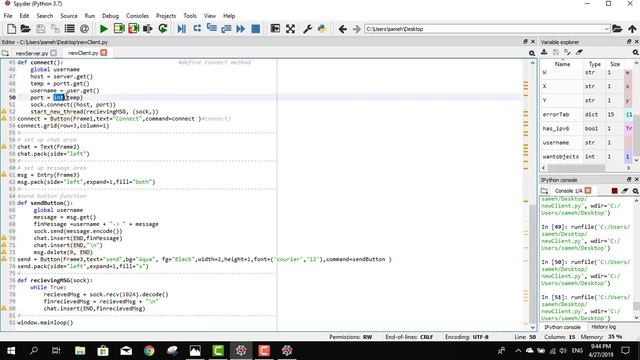
Task: Click the debugger Step into function icon
Action: (211, 29)
